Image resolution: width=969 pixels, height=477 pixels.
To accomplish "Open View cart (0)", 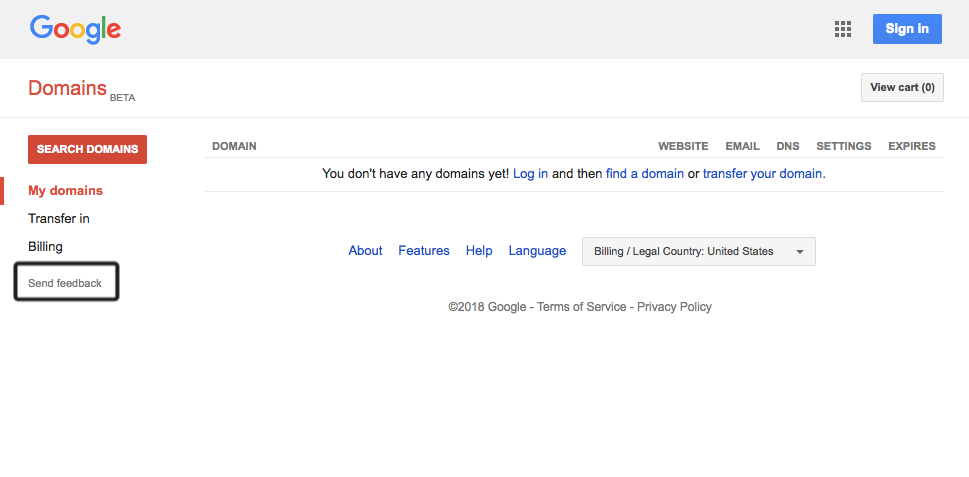I will (x=902, y=88).
